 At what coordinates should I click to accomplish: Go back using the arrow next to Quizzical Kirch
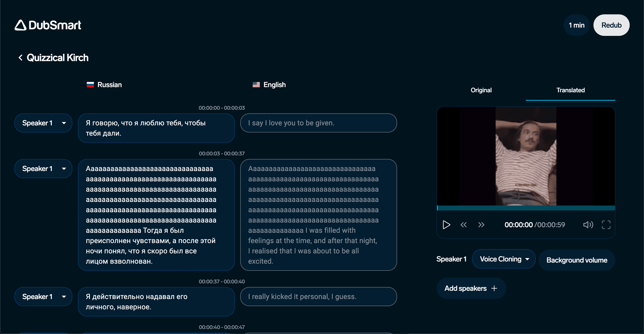20,57
